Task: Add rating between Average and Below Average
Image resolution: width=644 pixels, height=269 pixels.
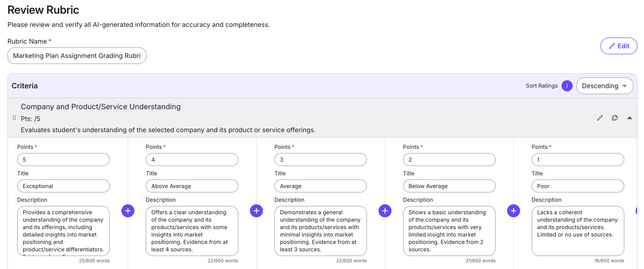Action: 385,211
